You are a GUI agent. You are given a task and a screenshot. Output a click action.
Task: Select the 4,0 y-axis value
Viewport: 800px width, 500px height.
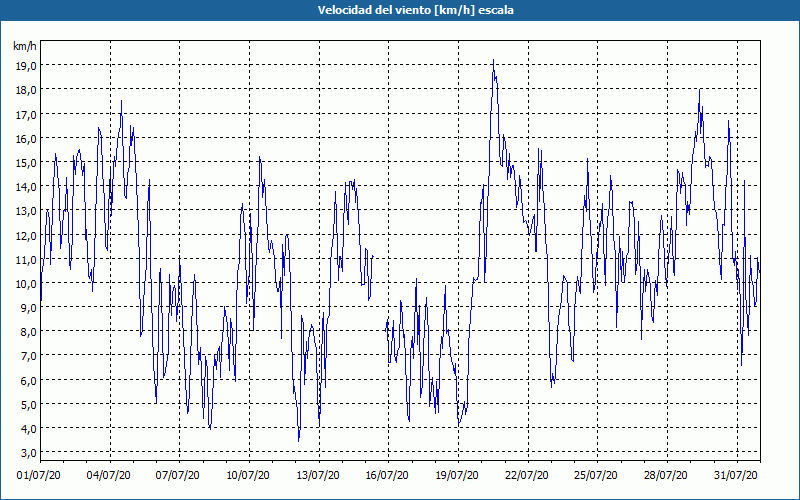pos(29,429)
